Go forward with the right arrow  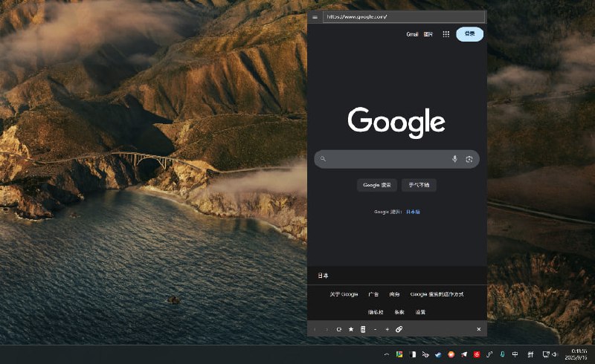pos(327,330)
